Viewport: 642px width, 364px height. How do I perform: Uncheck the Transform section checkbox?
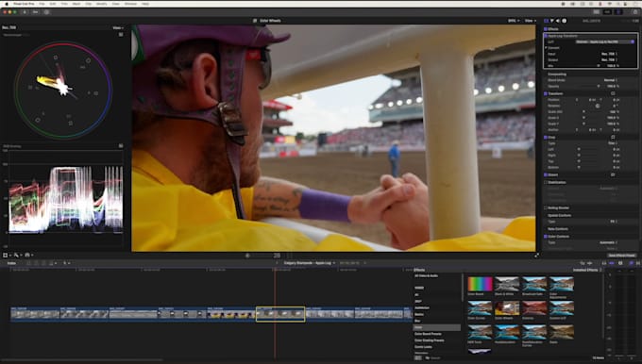546,93
